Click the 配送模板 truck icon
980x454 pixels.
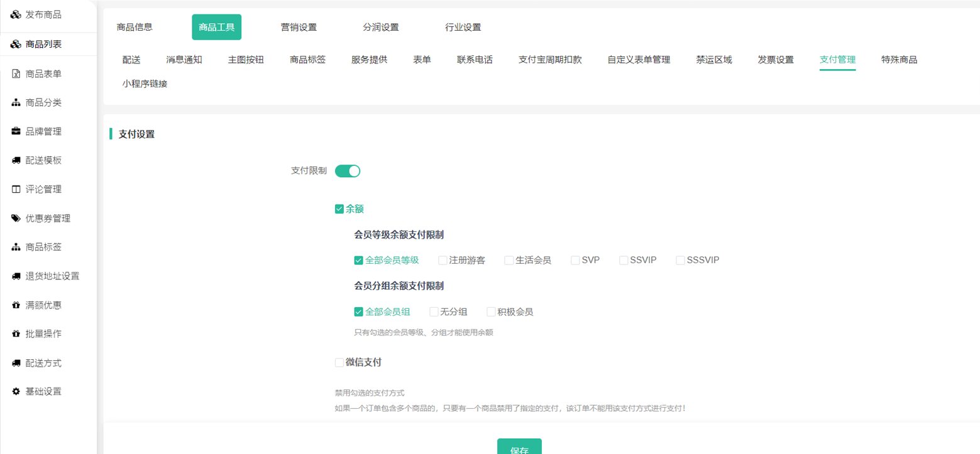click(x=16, y=161)
